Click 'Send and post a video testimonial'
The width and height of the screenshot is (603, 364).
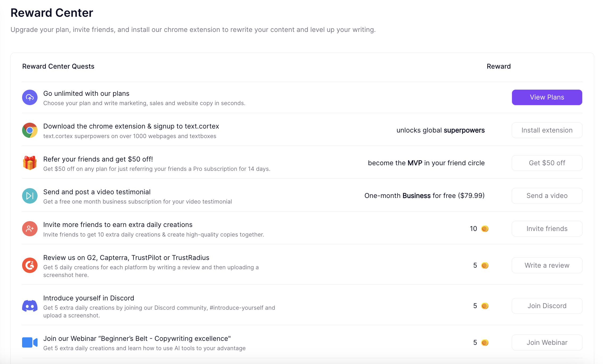pyautogui.click(x=97, y=192)
